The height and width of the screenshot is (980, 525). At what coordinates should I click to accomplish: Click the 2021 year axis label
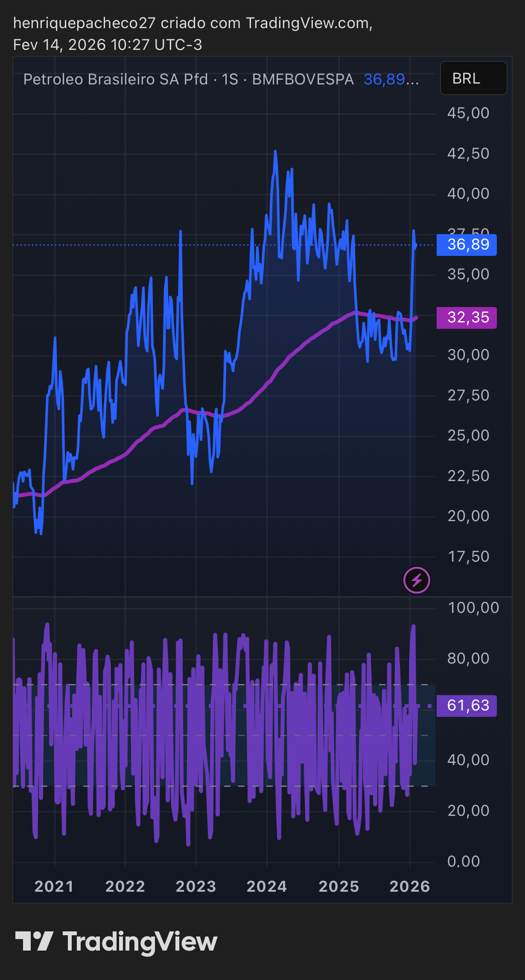pyautogui.click(x=54, y=887)
